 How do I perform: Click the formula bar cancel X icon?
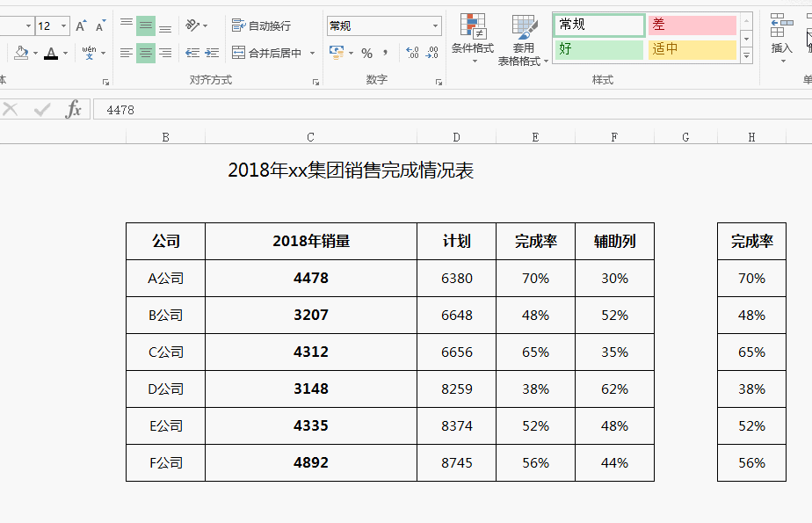[x=11, y=109]
